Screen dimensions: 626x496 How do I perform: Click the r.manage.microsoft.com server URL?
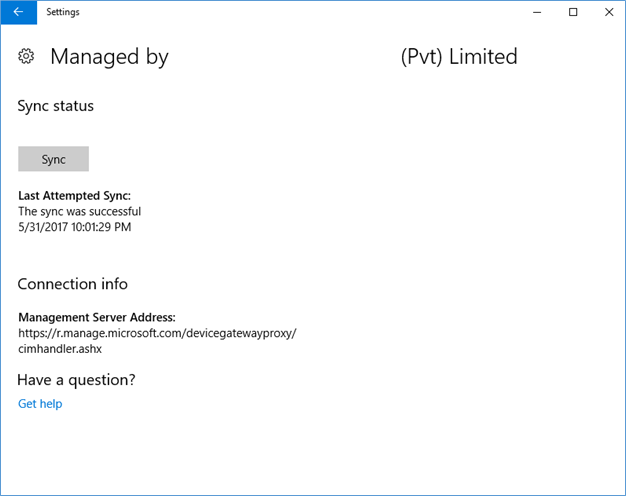[157, 333]
